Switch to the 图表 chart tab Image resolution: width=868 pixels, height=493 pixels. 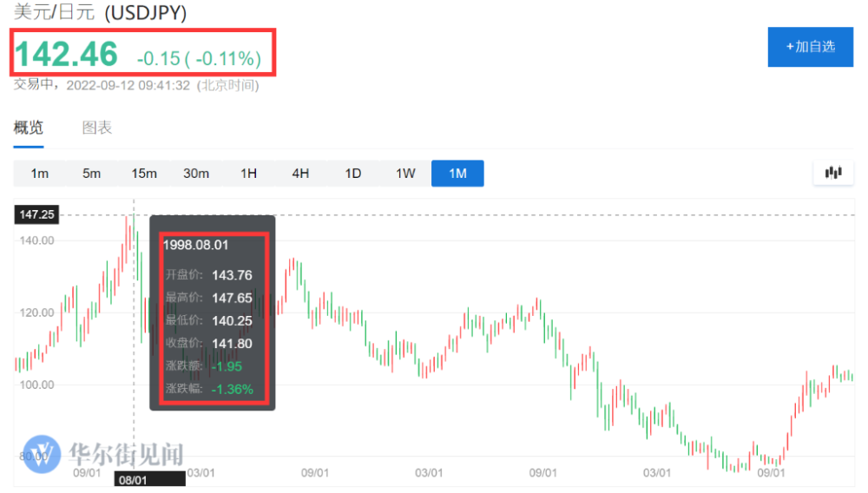(x=97, y=128)
